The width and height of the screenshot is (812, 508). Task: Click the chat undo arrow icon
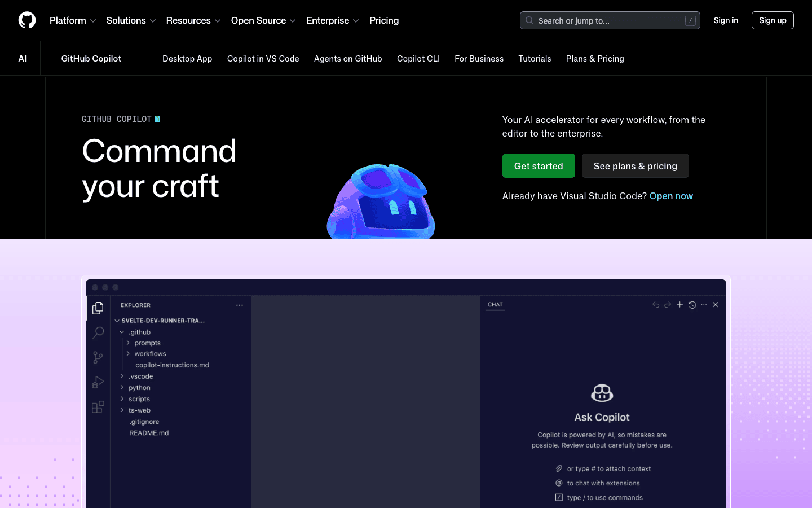pyautogui.click(x=656, y=305)
